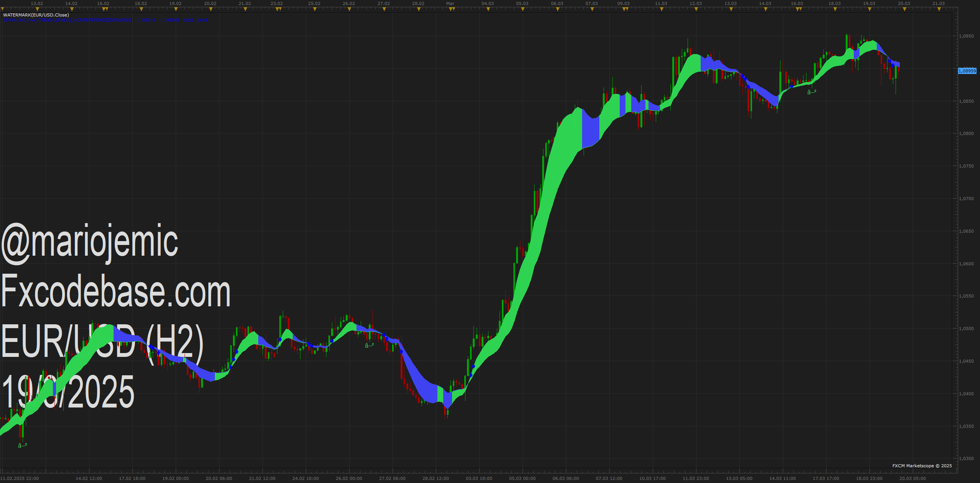Click the yellow day marker under 19.02
The image size is (980, 483).
pyautogui.click(x=176, y=9)
